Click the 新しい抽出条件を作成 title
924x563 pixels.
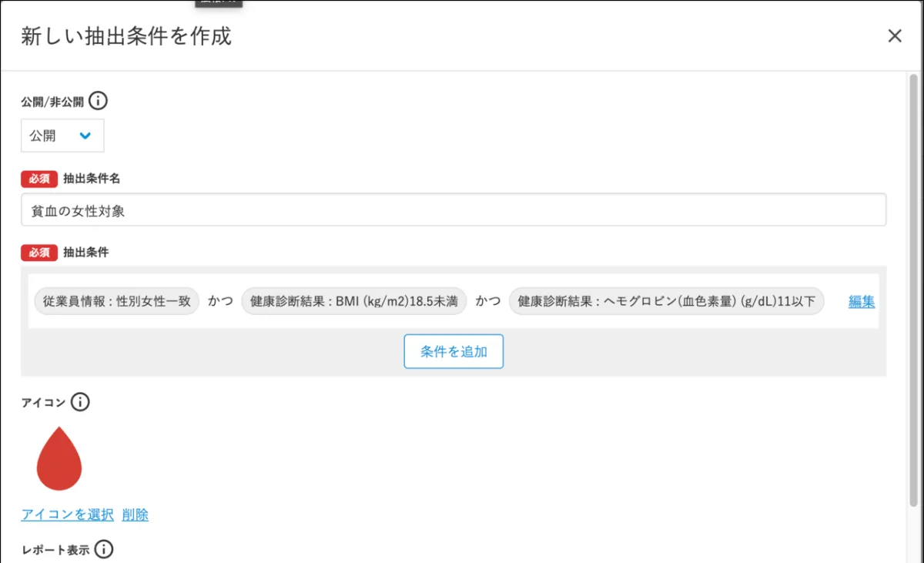(x=126, y=36)
